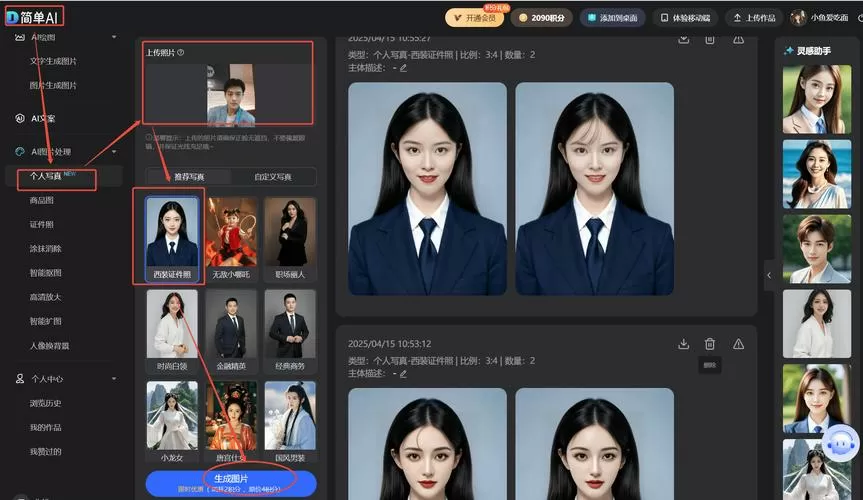863x500 pixels.
Task: Edit 主体描述 of the top result
Action: click(403, 68)
